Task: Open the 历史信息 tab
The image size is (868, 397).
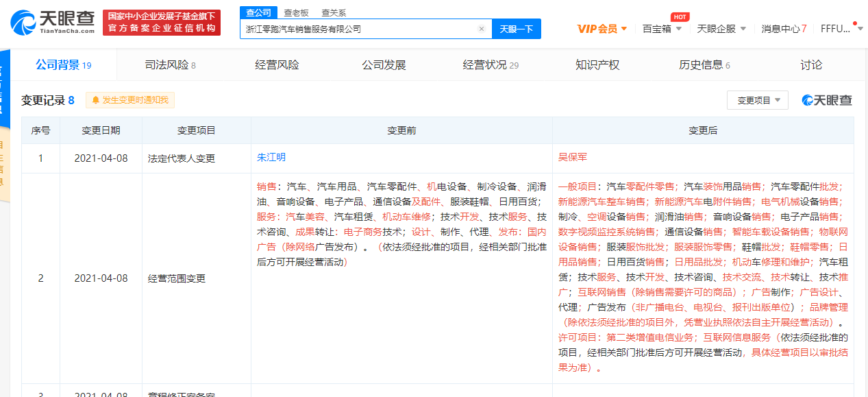Action: coord(704,65)
